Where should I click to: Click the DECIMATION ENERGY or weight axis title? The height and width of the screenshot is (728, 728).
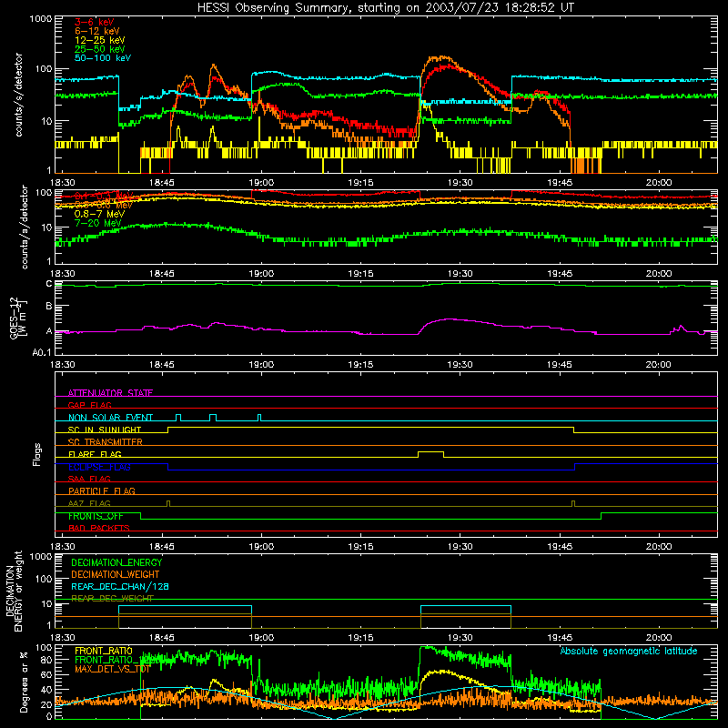point(14,591)
